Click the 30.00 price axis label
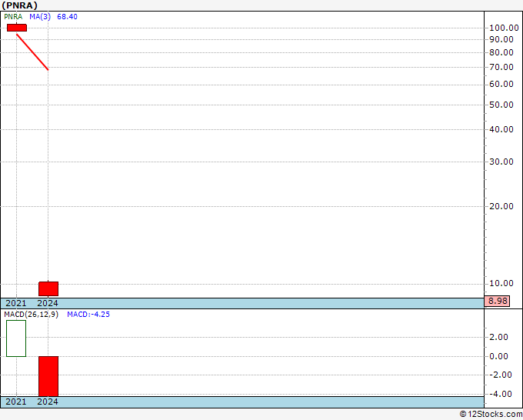This screenshot has height=420, width=523. pos(501,162)
